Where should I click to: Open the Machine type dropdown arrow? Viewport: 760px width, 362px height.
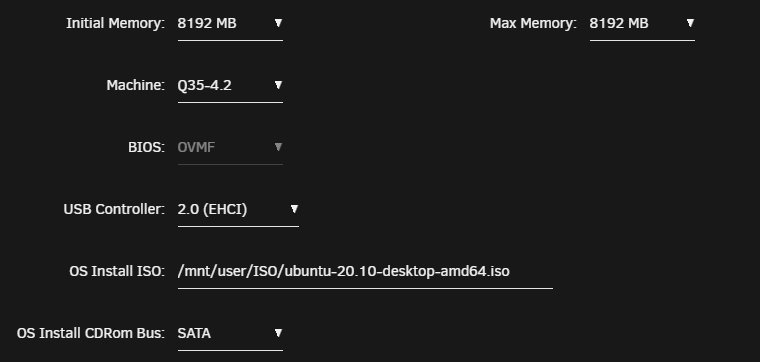click(278, 85)
